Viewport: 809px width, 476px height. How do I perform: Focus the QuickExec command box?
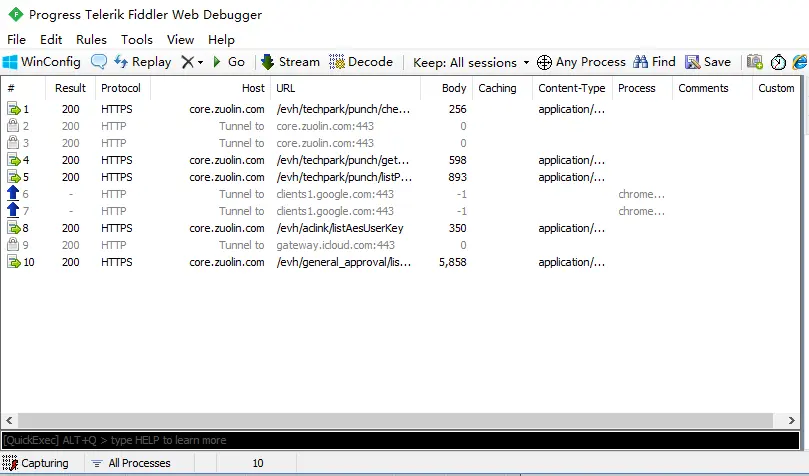400,440
